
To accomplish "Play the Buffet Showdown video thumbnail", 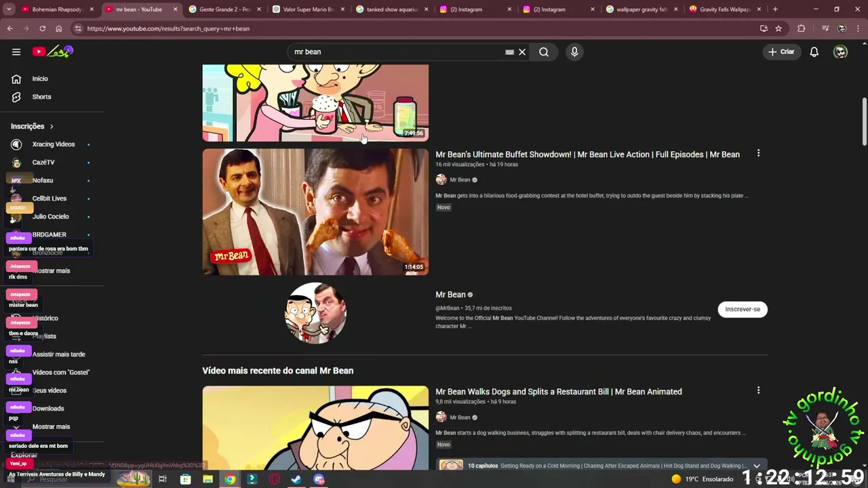I will (x=315, y=212).
